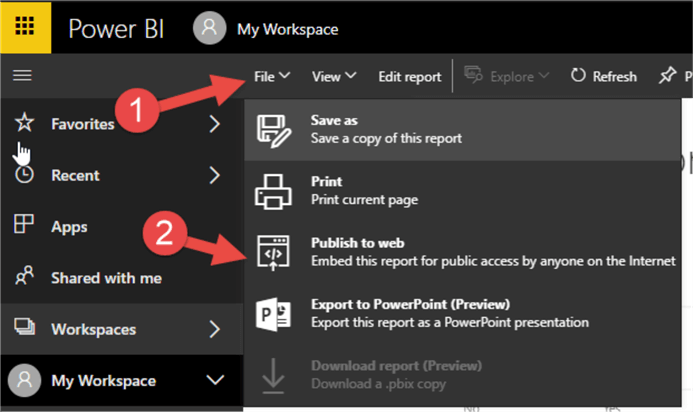Click the Shared with me icon
The width and height of the screenshot is (693, 412).
coord(26,277)
